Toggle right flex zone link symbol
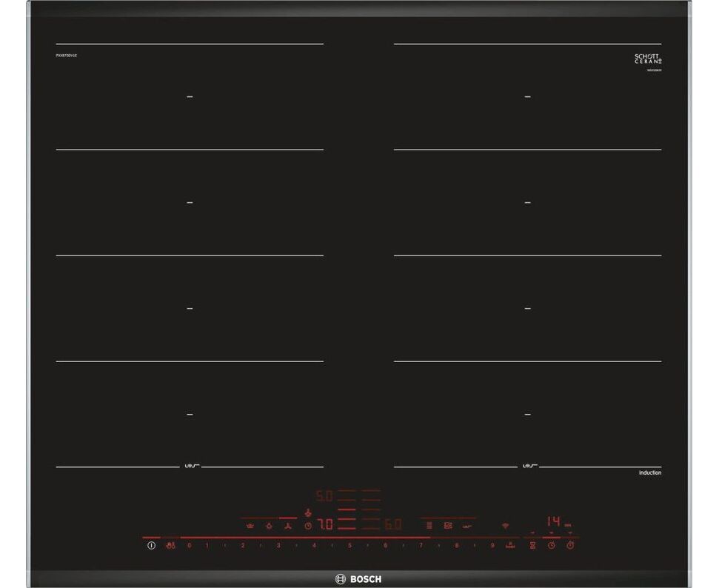Image resolution: width=719 pixels, height=588 pixels. tap(529, 467)
